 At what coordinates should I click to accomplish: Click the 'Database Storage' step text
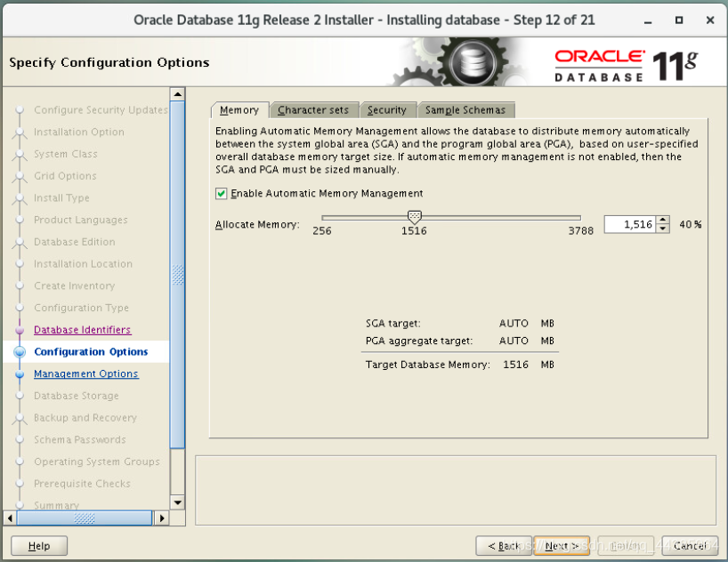(x=77, y=396)
